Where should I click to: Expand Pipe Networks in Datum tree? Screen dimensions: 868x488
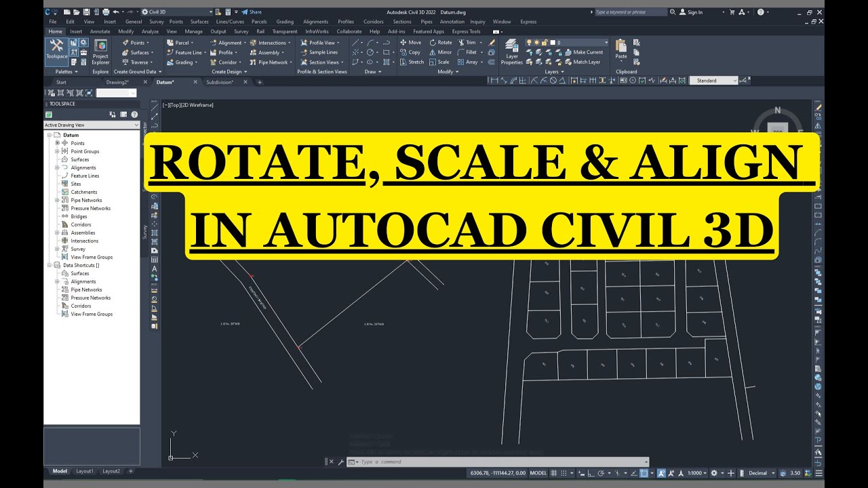tap(57, 200)
